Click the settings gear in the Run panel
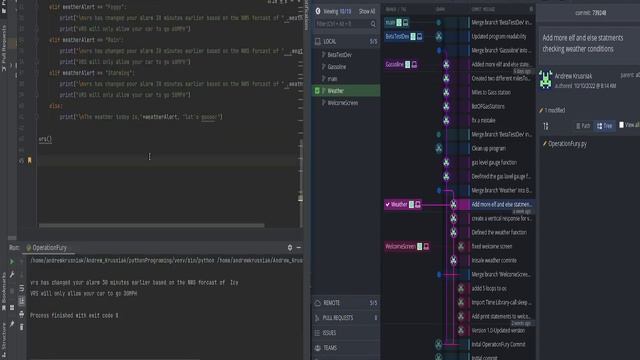Screen dimensions: 640x360 coord(290,247)
